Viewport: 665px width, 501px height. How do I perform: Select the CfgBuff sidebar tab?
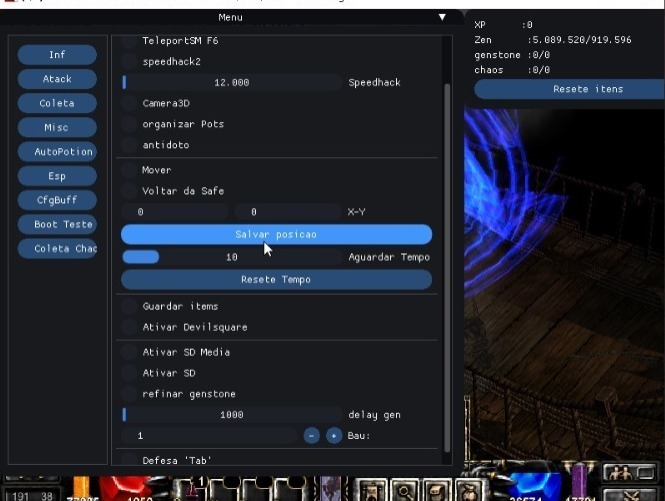(57, 200)
